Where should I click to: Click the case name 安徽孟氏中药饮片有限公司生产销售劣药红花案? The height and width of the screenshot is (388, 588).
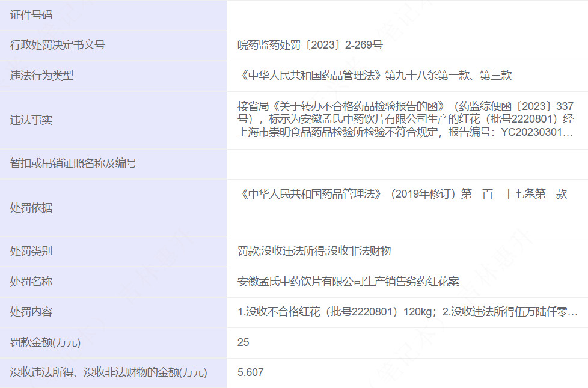tap(348, 282)
